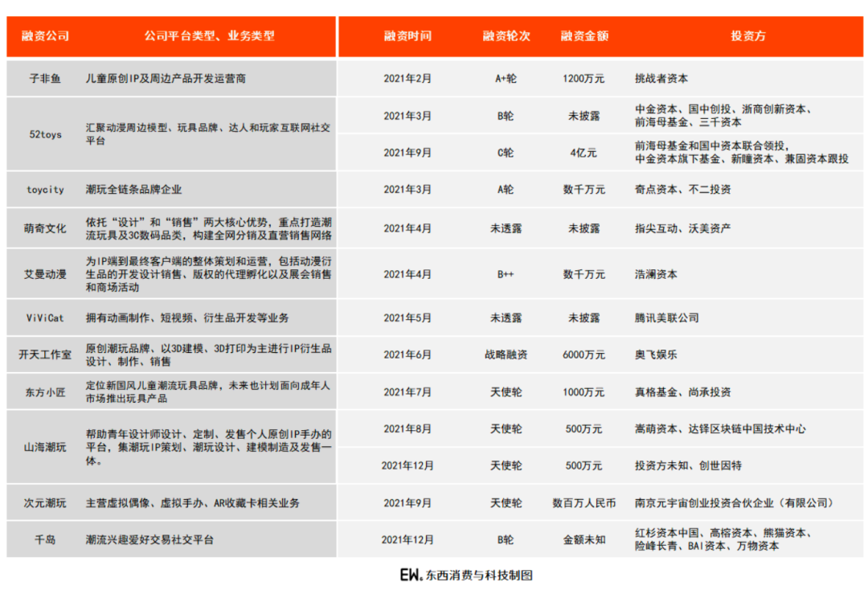Click the 战略融资 round cell
868x590 pixels.
tap(506, 354)
